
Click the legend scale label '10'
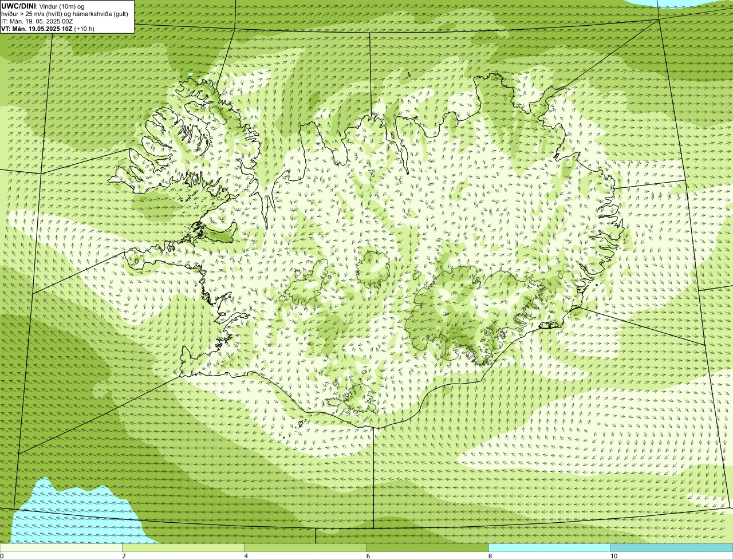coord(614,556)
